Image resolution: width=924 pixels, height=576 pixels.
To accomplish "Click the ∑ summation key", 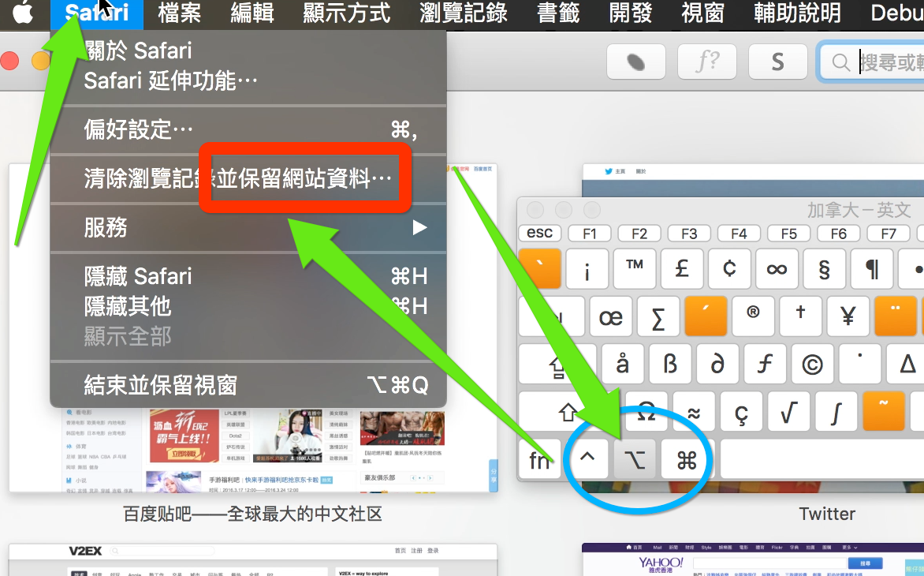I will (658, 316).
